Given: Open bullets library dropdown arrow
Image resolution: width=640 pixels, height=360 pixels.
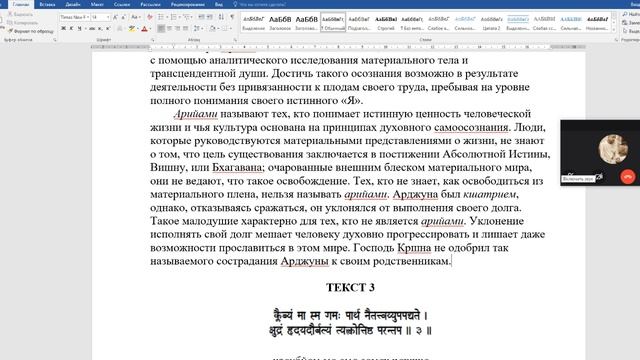Looking at the screenshot, I should click(x=167, y=17).
